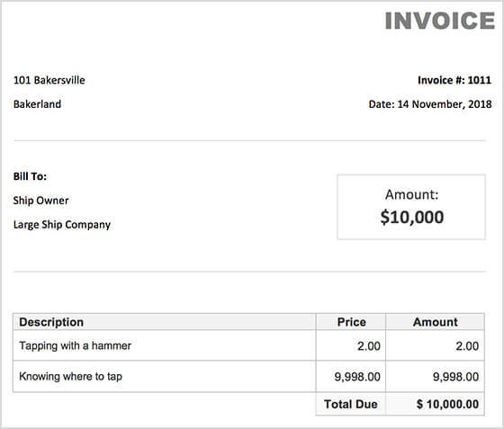Image resolution: width=504 pixels, height=429 pixels.
Task: Click the 9,998.00 amount cell
Action: 455,376
